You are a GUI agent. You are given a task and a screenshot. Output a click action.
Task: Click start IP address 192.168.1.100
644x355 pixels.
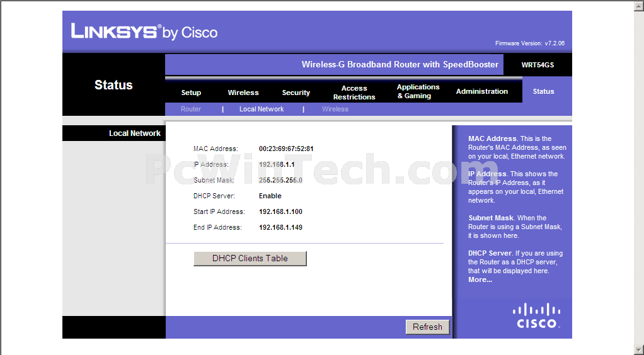(280, 211)
